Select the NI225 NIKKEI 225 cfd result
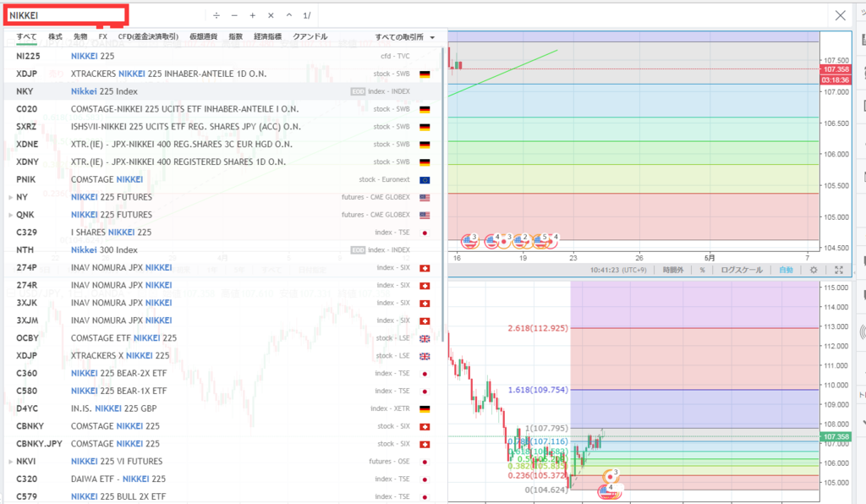Image resolution: width=866 pixels, height=504 pixels. pyautogui.click(x=222, y=57)
